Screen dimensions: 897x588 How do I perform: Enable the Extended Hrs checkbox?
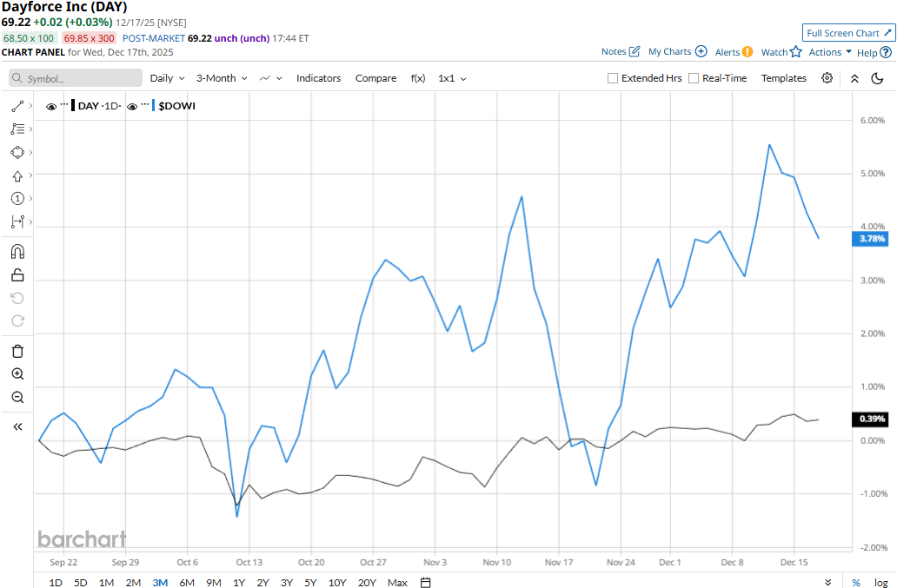[x=613, y=78]
